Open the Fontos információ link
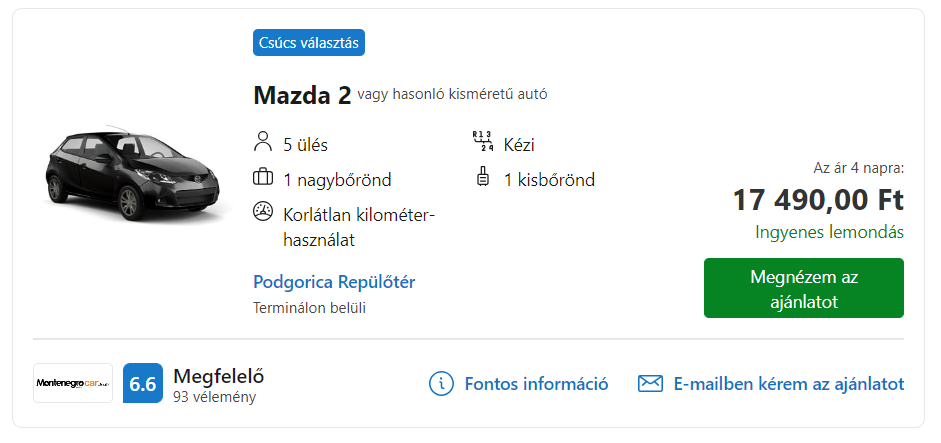The image size is (941, 443). [x=537, y=384]
